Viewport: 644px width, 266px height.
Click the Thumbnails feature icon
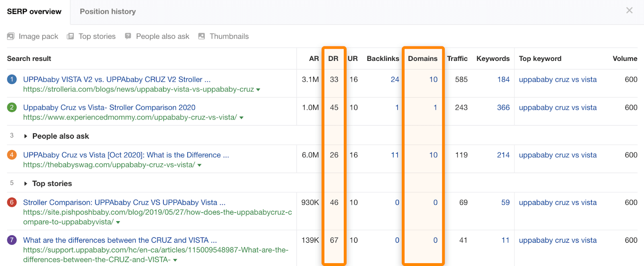click(202, 36)
